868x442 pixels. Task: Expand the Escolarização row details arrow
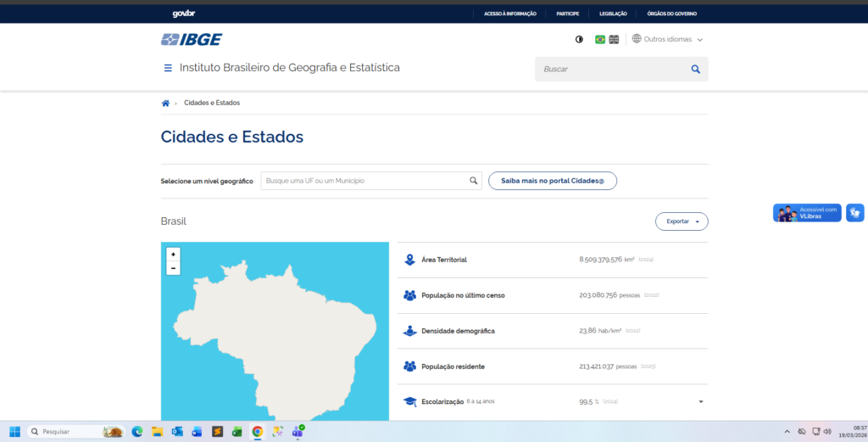click(700, 401)
